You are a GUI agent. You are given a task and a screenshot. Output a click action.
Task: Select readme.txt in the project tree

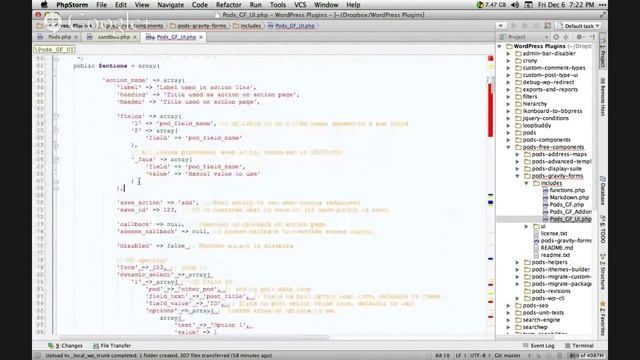[555, 255]
